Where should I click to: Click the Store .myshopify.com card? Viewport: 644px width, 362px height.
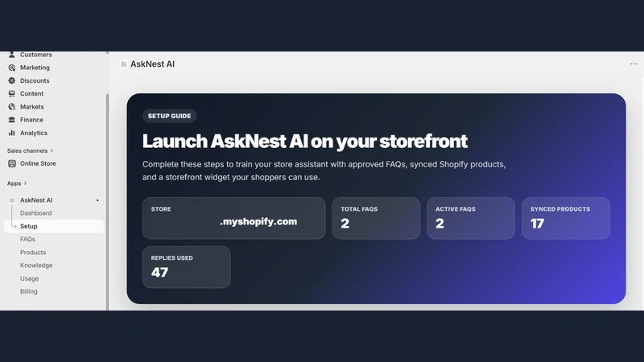pyautogui.click(x=234, y=218)
